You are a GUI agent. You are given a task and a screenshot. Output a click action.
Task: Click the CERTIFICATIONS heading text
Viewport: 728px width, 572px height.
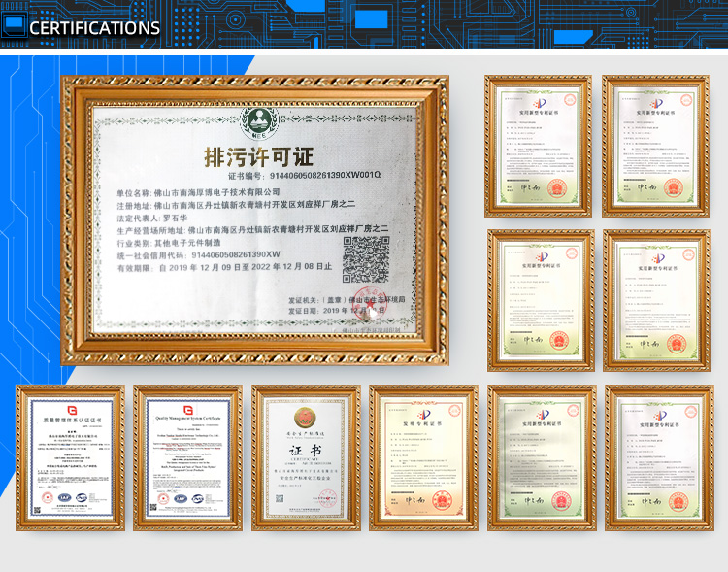point(94,28)
